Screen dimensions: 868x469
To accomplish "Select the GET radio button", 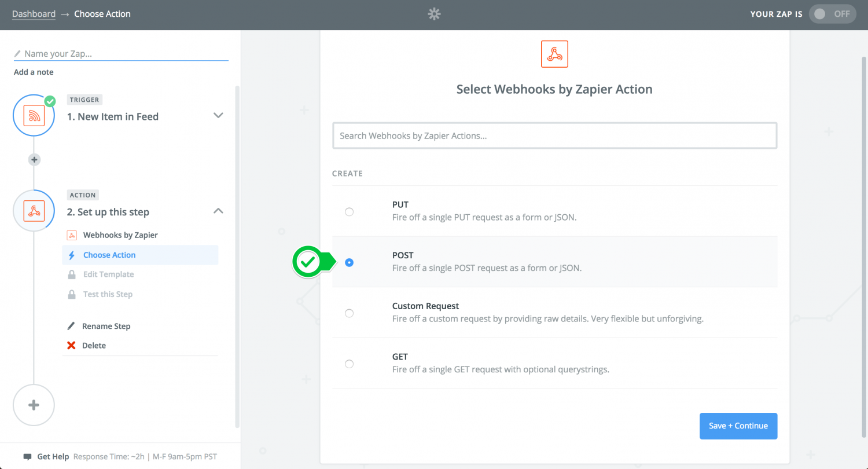I will (349, 364).
